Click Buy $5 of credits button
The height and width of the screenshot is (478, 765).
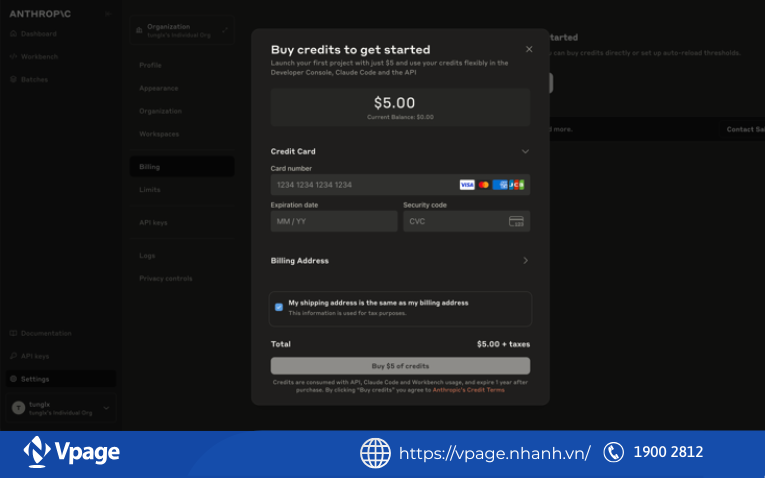(x=400, y=366)
